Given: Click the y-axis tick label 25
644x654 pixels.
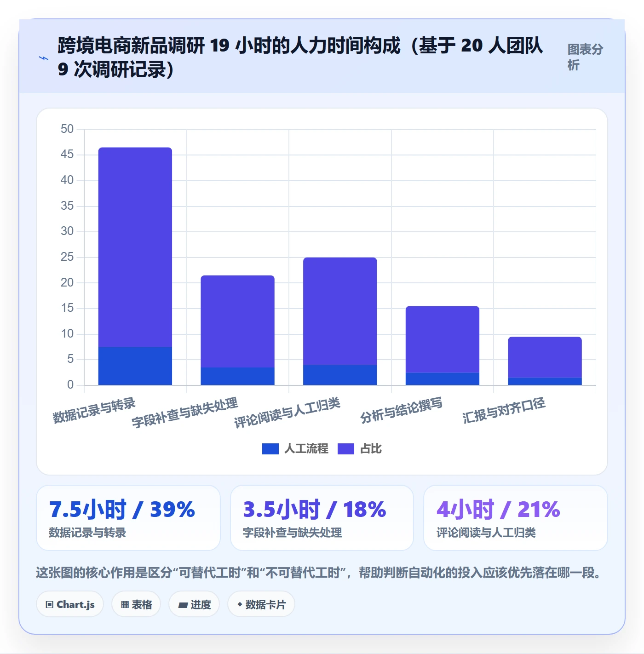Looking at the screenshot, I should 67,257.
